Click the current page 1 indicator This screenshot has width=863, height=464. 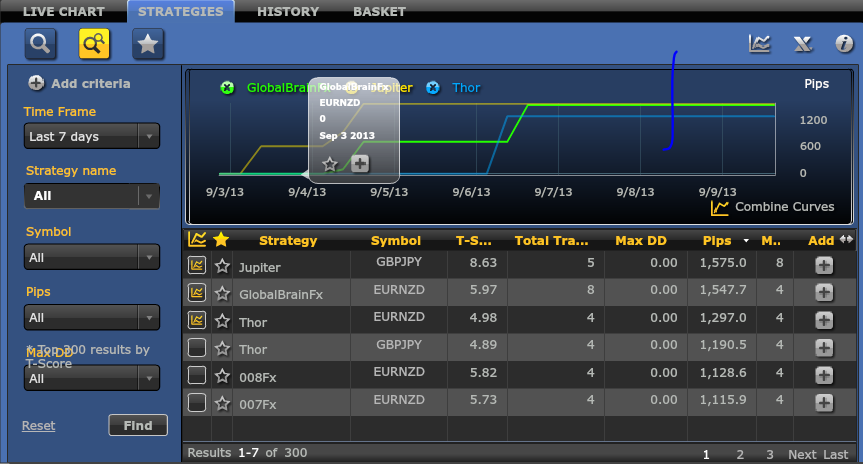pos(706,455)
